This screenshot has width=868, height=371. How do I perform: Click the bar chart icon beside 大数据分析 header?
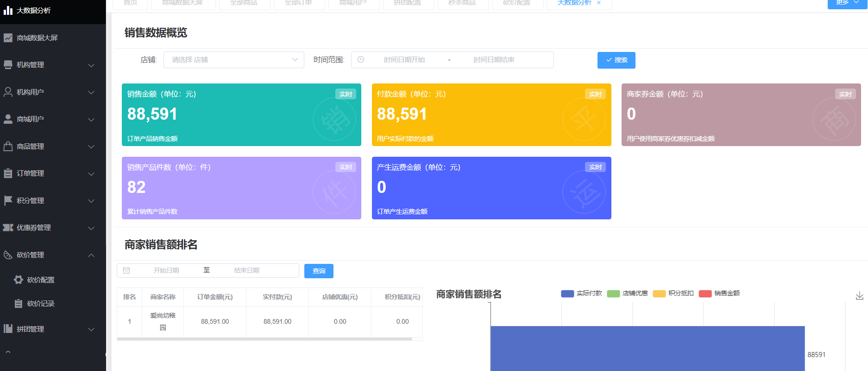(x=8, y=10)
